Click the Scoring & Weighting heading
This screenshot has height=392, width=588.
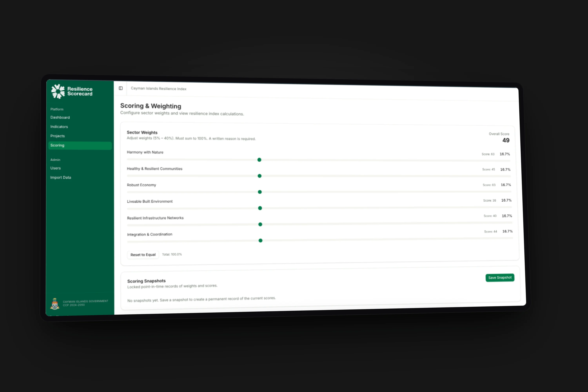click(x=151, y=106)
